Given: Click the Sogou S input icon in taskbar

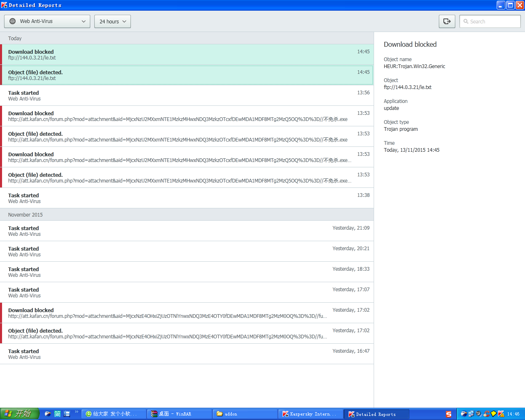Looking at the screenshot, I should click(x=449, y=414).
